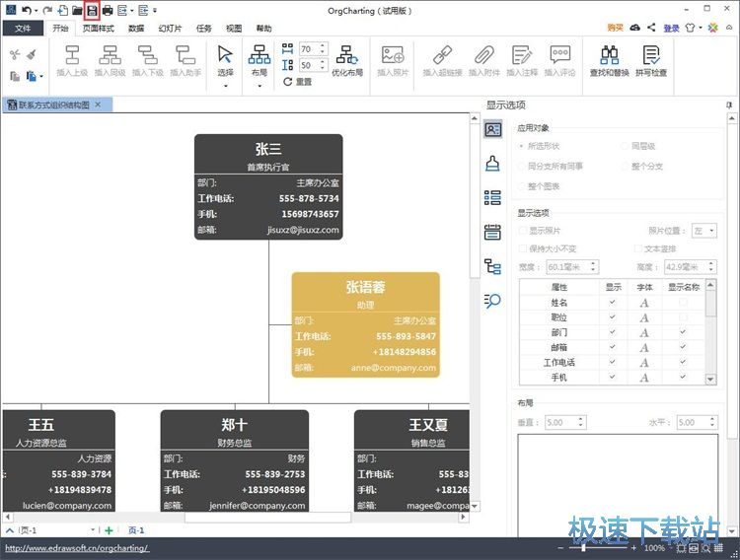Open the tree structure panel icon

492,266
